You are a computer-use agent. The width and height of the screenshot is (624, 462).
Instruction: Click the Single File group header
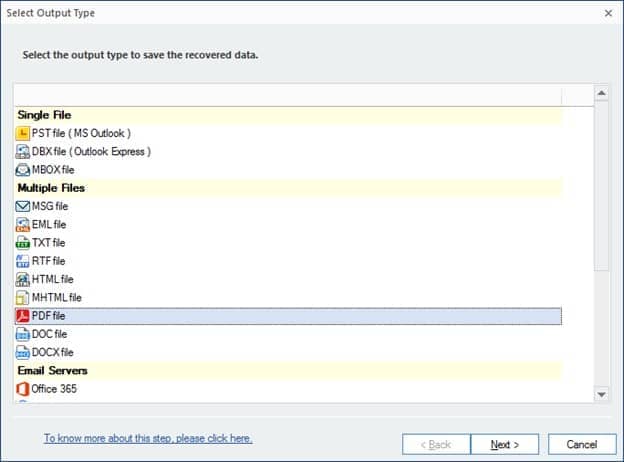click(44, 115)
